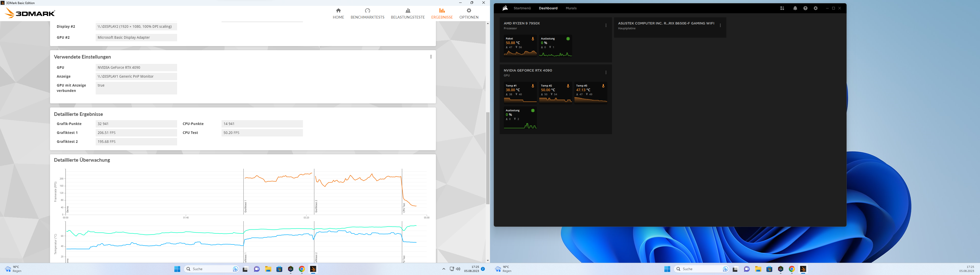
Task: Switch to Startmenü tab in iCUE
Action: (x=522, y=8)
